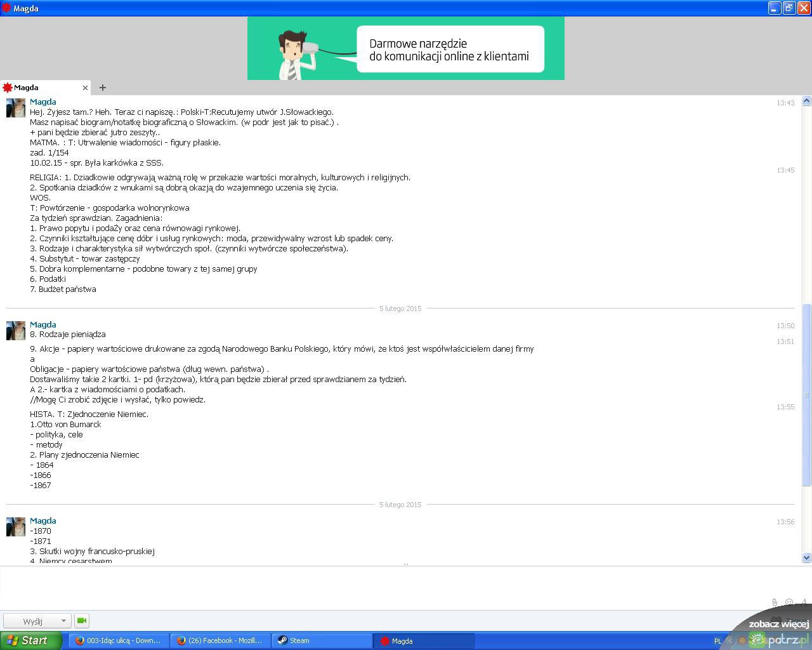Open a new chat tab with plus
Screen dimensions: 812x650
pyautogui.click(x=103, y=88)
